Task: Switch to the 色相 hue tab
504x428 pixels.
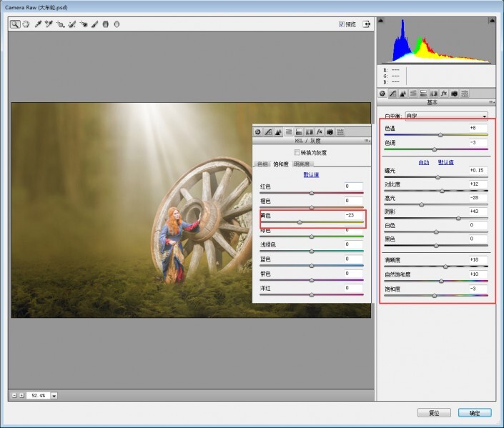Action: [x=262, y=164]
